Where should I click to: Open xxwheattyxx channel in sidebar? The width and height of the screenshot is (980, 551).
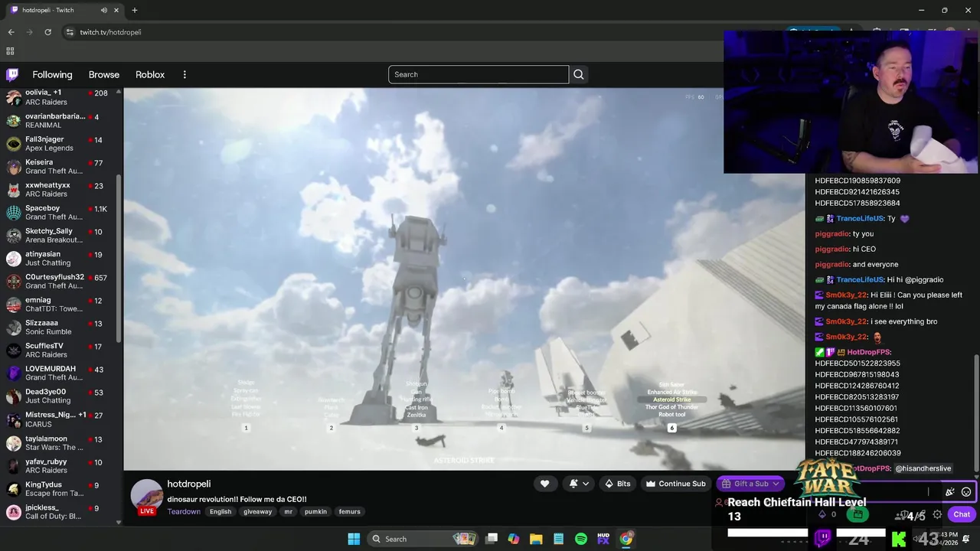(61, 189)
